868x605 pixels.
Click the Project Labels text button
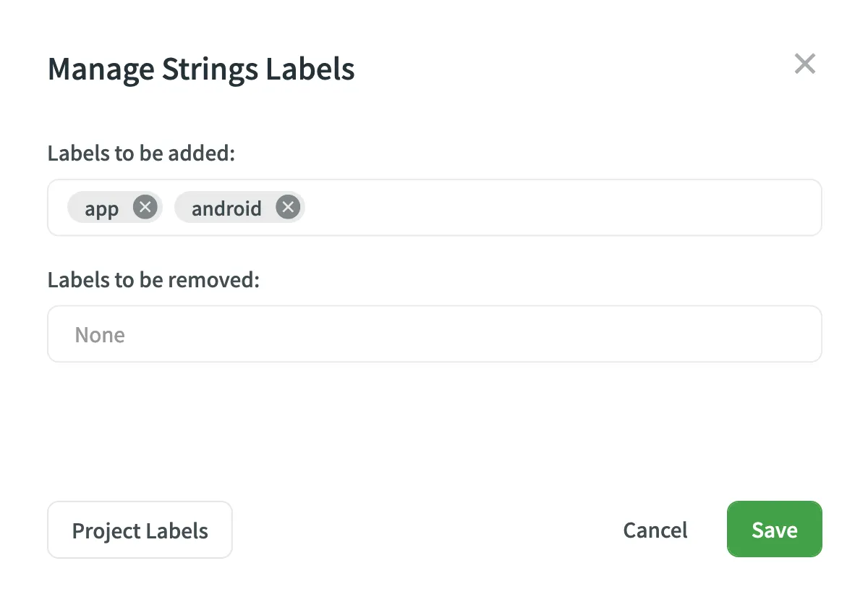[x=140, y=530]
